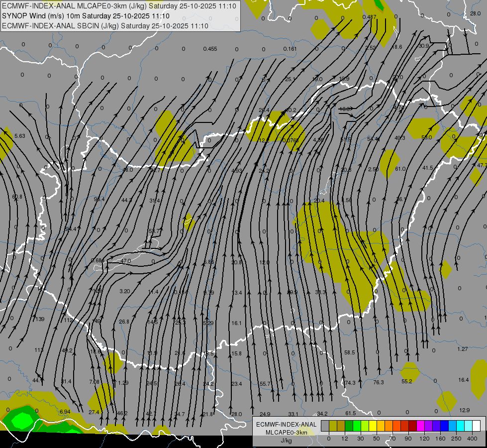The width and height of the screenshot is (487, 448).
Task: Click the map value 34.2
Action: [322, 414]
